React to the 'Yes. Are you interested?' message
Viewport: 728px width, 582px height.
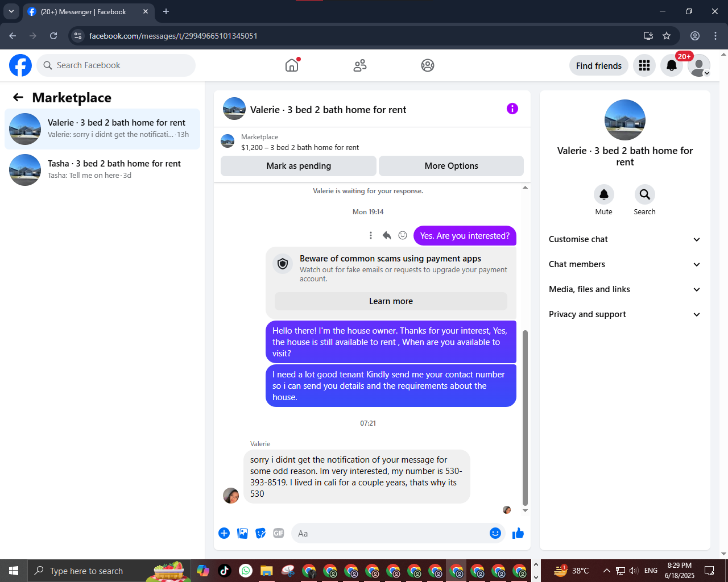[403, 235]
